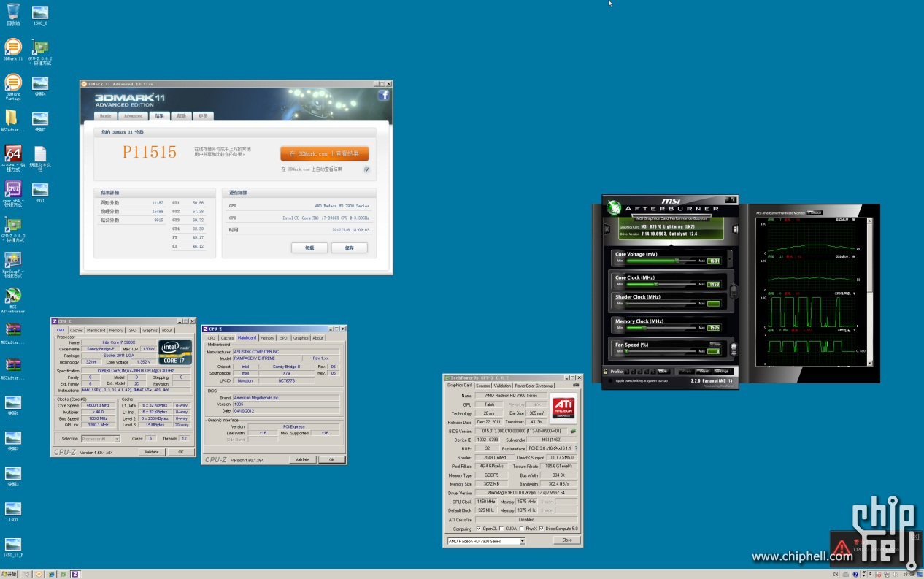Viewport: 924px width, 579px height.
Task: Click the Save profile button in Afterburner
Action: tap(663, 372)
